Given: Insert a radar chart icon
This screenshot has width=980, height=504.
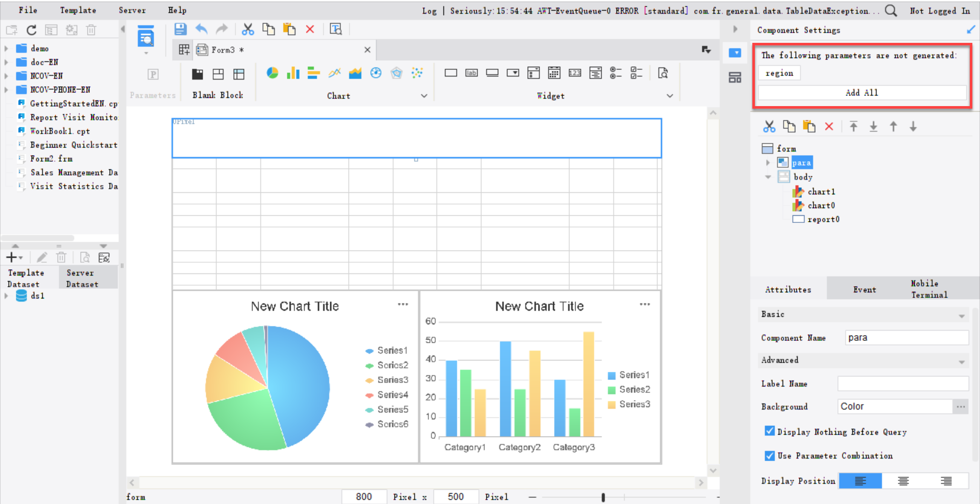Looking at the screenshot, I should (397, 73).
